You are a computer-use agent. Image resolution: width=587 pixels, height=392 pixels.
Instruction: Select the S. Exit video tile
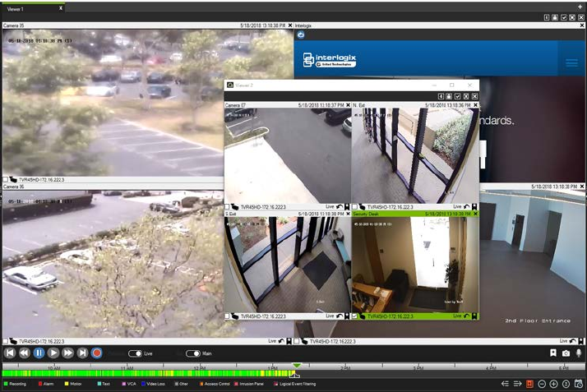coord(288,265)
